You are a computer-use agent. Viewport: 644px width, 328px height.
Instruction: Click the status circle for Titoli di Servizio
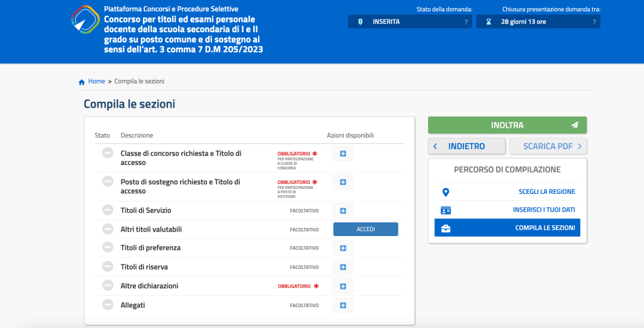[108, 210]
